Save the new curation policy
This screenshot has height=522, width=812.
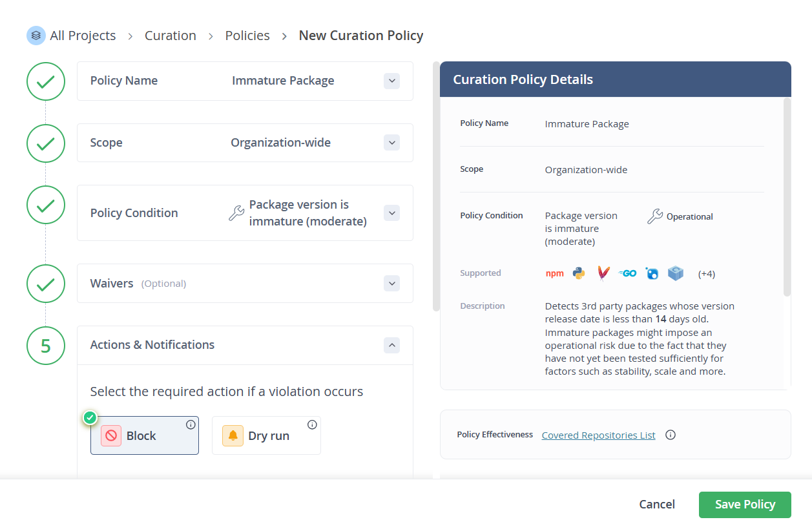click(744, 504)
